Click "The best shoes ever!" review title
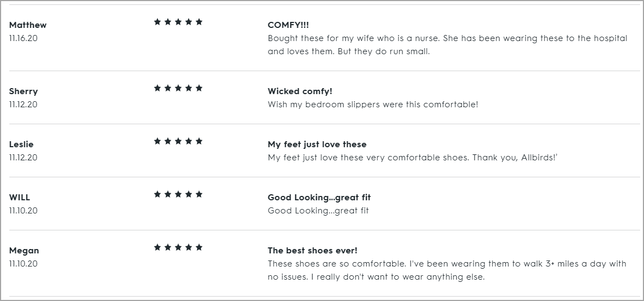Image resolution: width=644 pixels, height=301 pixels. click(313, 251)
